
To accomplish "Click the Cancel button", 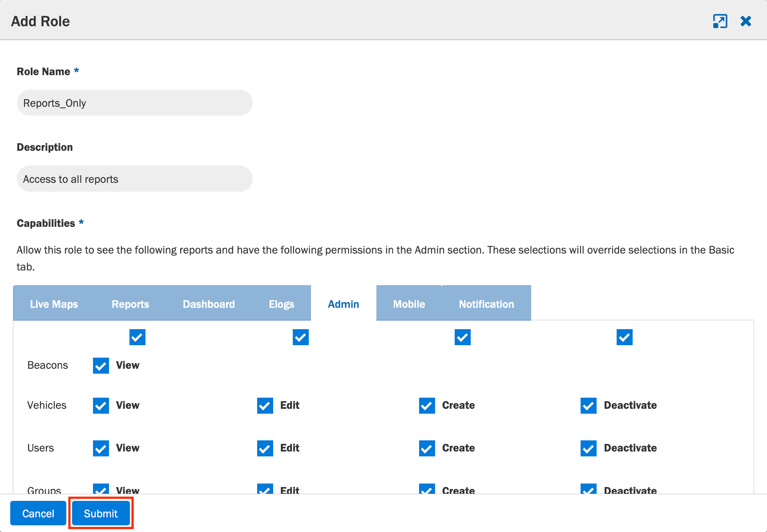I will coord(38,513).
